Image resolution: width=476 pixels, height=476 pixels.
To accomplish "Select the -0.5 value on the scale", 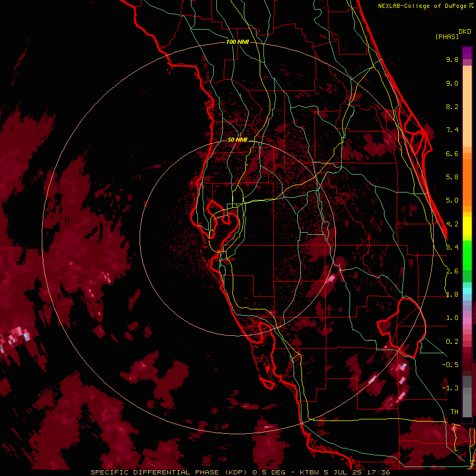I will click(450, 364).
